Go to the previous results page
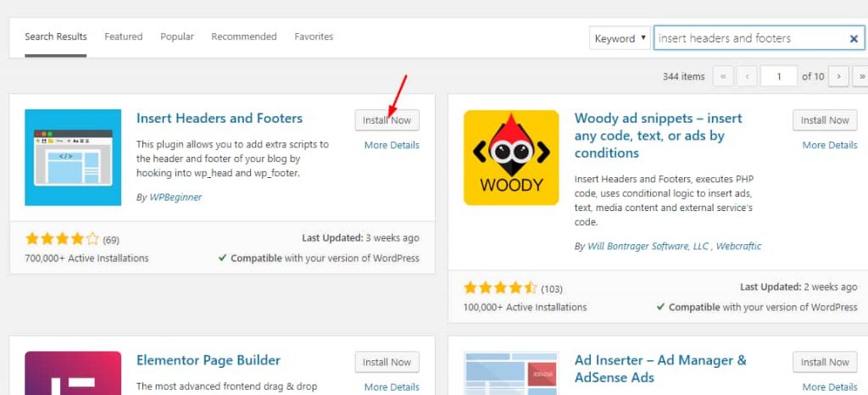 pyautogui.click(x=747, y=76)
